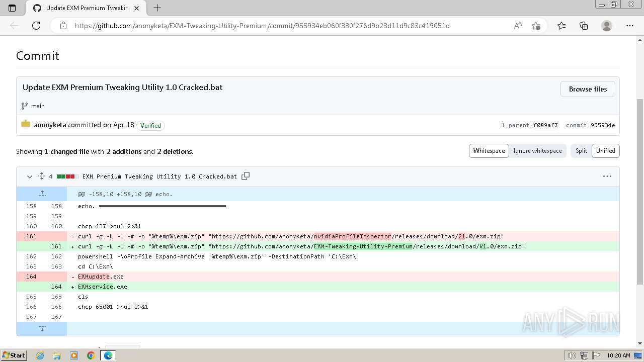Open the Favorites list
Image resolution: width=644 pixels, height=362 pixels.
pos(561,26)
